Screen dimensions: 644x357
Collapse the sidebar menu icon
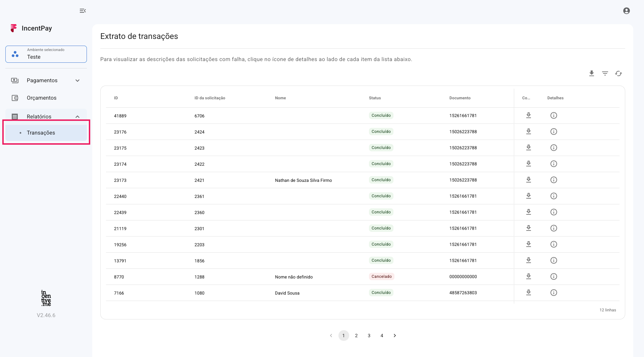point(83,11)
